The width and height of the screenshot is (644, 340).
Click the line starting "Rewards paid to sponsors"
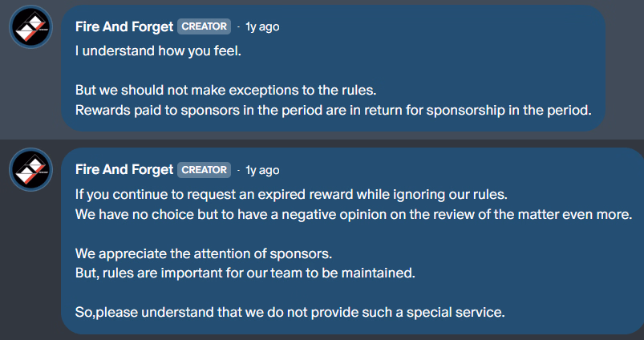[333, 110]
